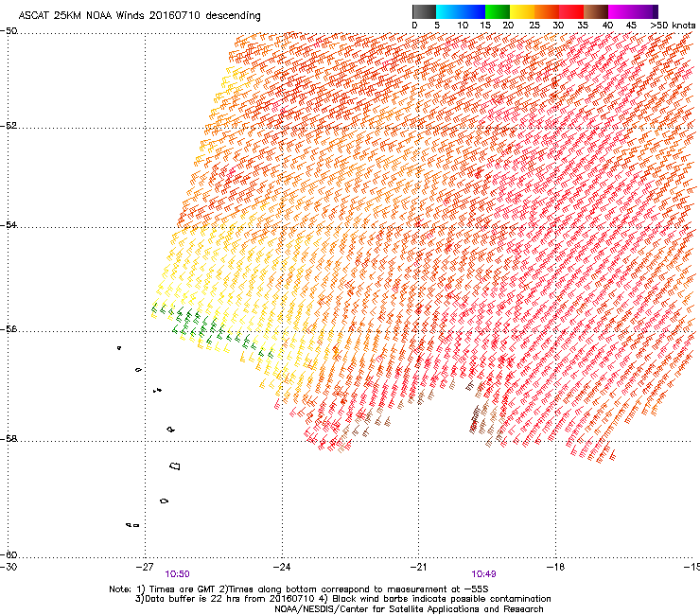The image size is (700, 615).
Task: Click the purple time stamp '10:50'
Action: (177, 574)
